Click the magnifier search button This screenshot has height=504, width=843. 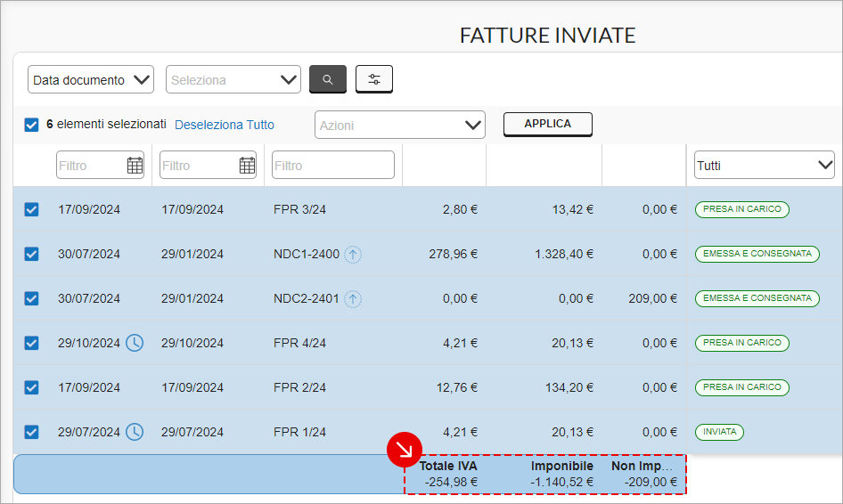click(x=327, y=79)
